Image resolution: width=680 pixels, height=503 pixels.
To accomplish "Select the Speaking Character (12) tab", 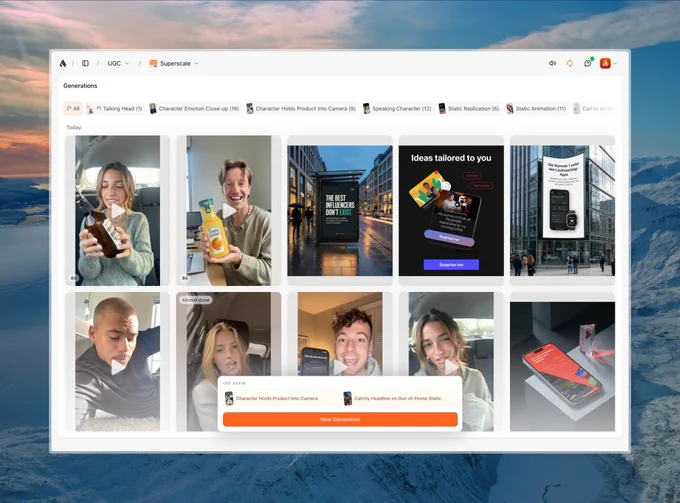I will (x=397, y=108).
